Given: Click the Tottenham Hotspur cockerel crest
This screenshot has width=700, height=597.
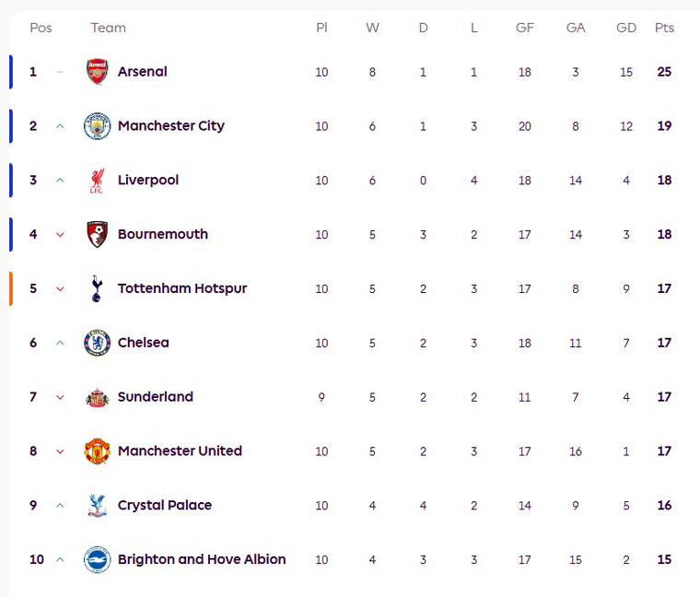Looking at the screenshot, I should coord(97,288).
